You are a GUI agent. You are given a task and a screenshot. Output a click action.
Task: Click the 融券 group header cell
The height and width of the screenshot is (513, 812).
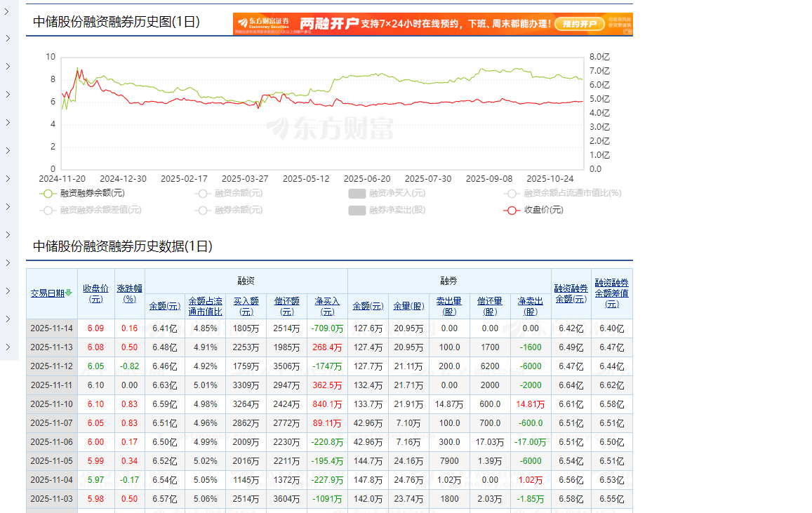449,281
